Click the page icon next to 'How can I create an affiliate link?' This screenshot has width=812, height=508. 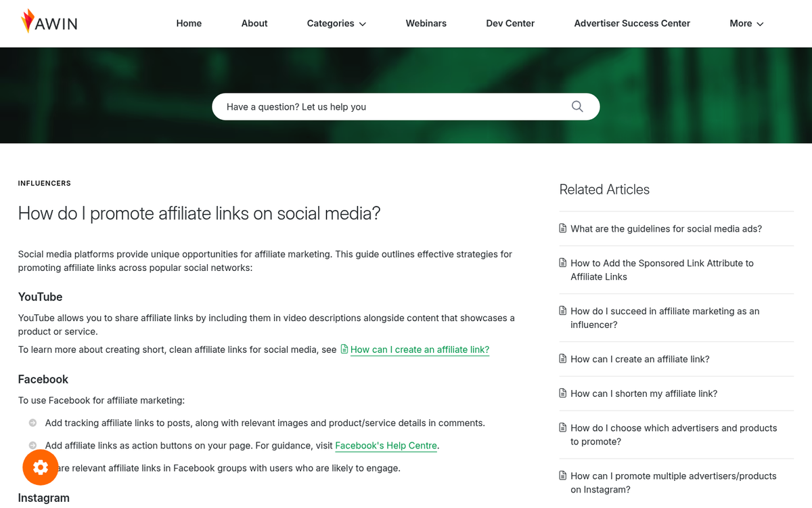(x=562, y=359)
